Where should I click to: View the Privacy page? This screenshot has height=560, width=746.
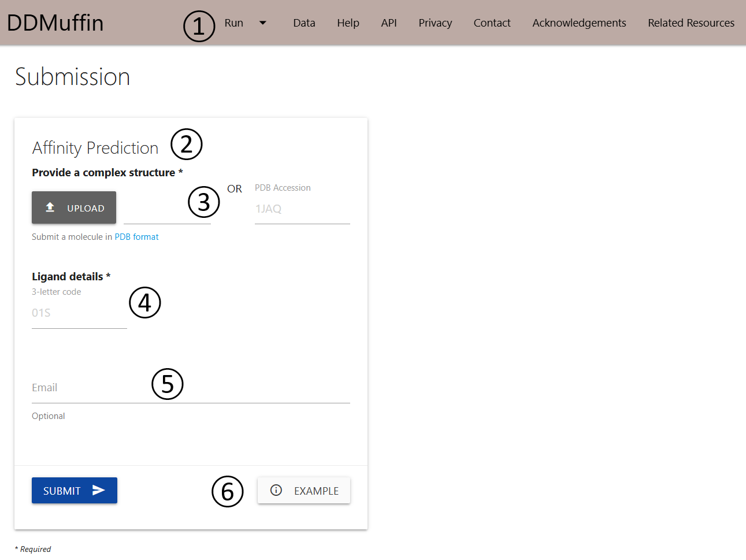[x=435, y=23]
